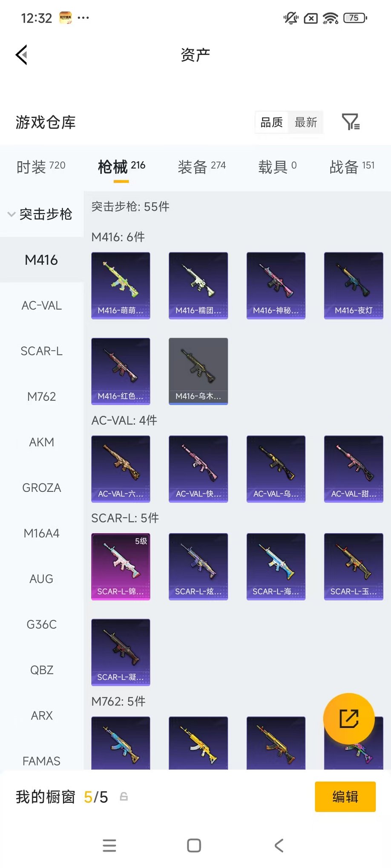Tap the lock icon beside 我的橱窗
The height and width of the screenshot is (868, 391).
tap(124, 797)
